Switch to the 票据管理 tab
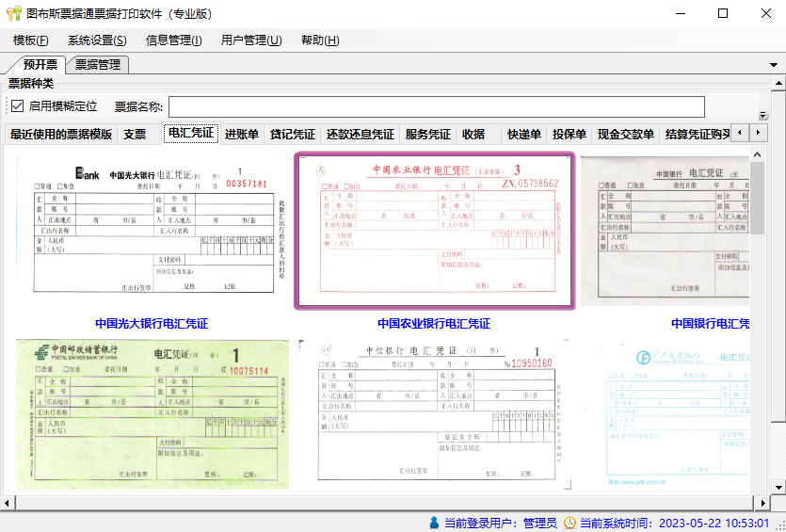 click(98, 65)
